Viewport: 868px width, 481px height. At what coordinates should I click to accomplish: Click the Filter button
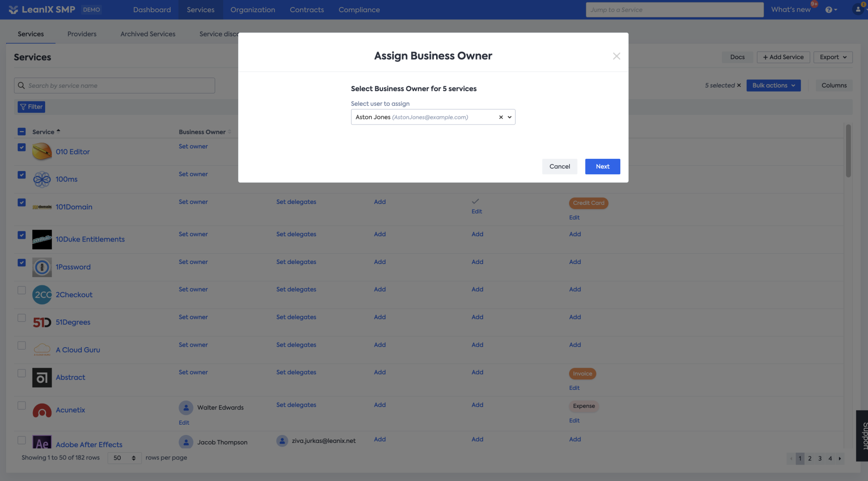[x=31, y=107]
